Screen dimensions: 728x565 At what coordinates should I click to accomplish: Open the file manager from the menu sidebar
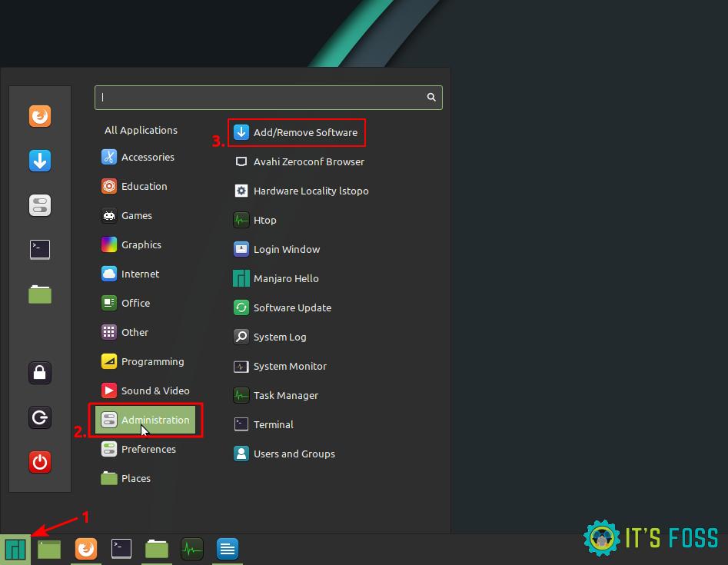point(39,294)
